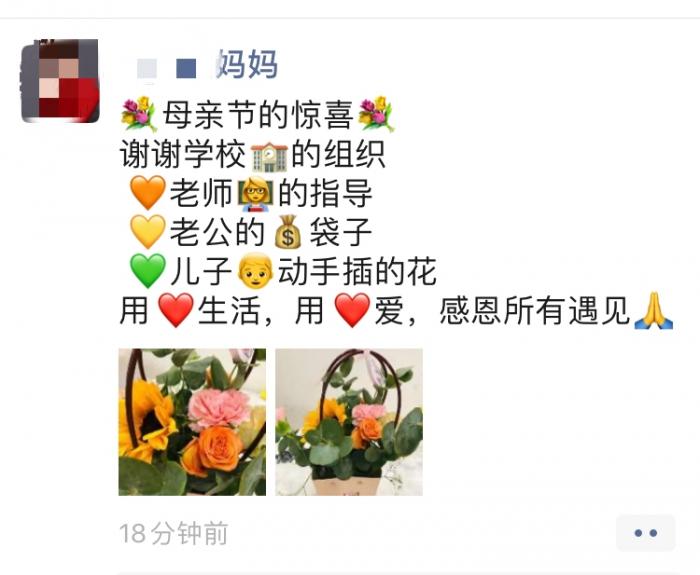Click the text line 谢谢学校的组织

[x=253, y=155]
